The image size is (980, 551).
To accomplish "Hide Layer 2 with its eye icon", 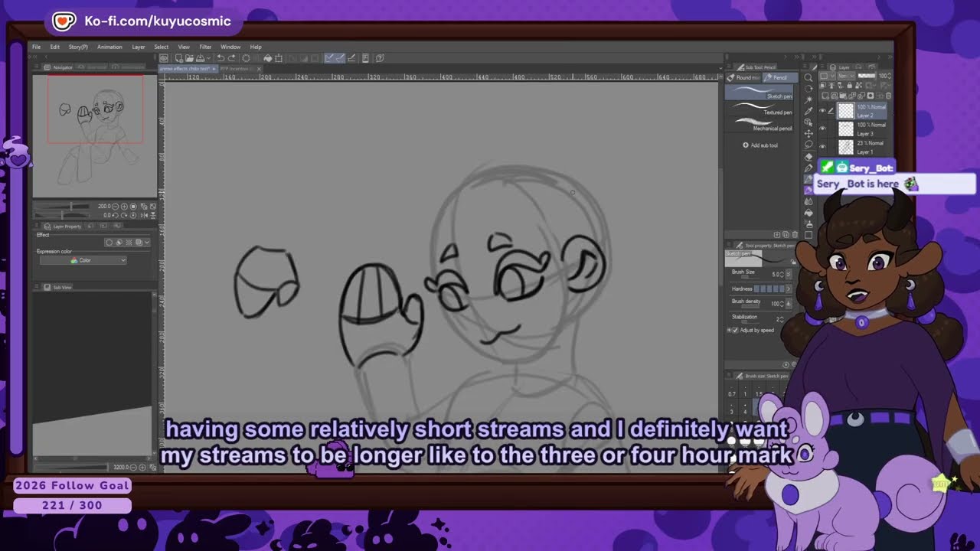I will coord(822,110).
